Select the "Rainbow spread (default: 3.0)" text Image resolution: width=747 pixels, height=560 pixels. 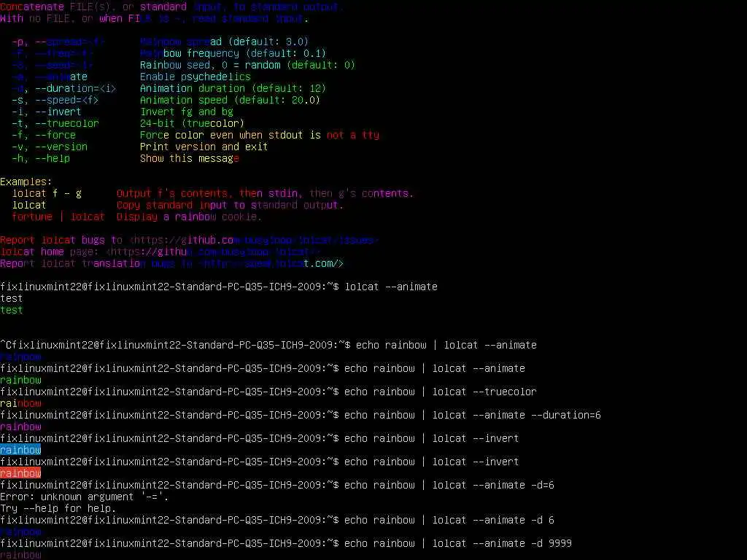224,42
